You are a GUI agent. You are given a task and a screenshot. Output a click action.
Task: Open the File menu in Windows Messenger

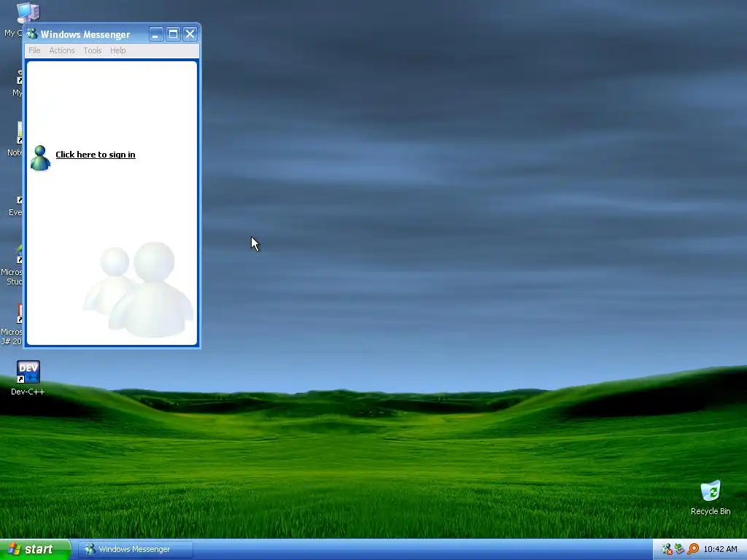[x=34, y=50]
